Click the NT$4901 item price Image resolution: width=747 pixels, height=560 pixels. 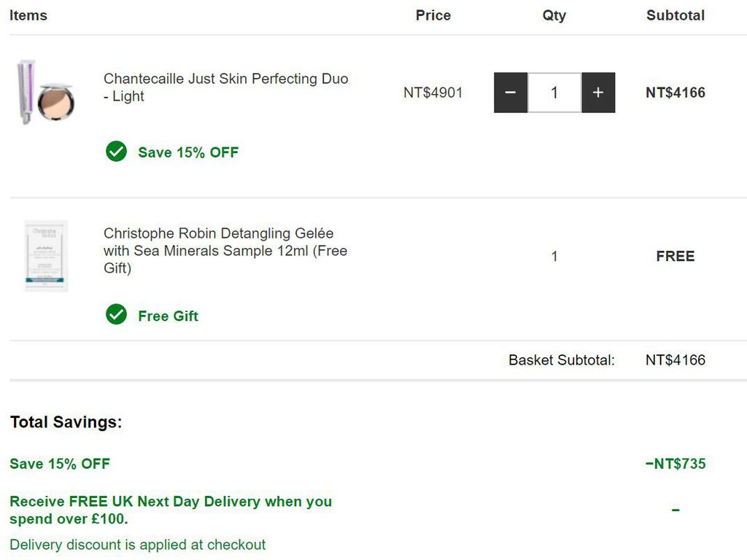pos(433,93)
